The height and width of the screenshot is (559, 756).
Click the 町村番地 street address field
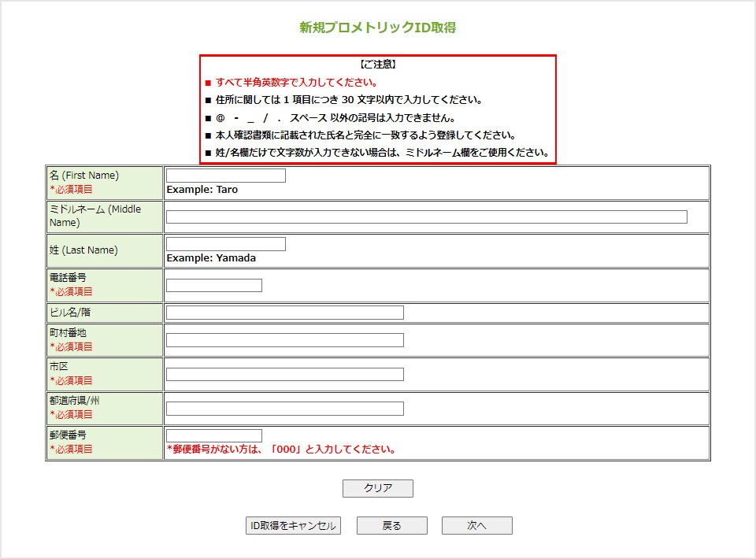click(285, 340)
